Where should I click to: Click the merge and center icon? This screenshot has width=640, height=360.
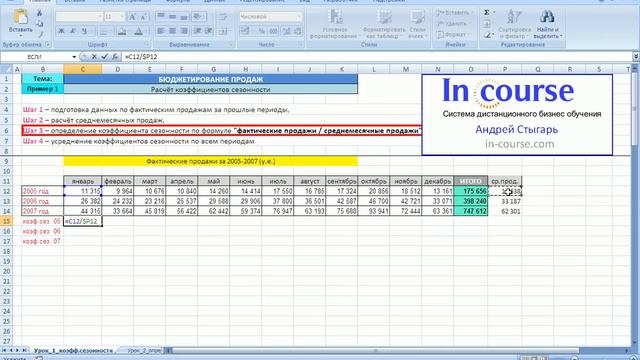click(223, 31)
